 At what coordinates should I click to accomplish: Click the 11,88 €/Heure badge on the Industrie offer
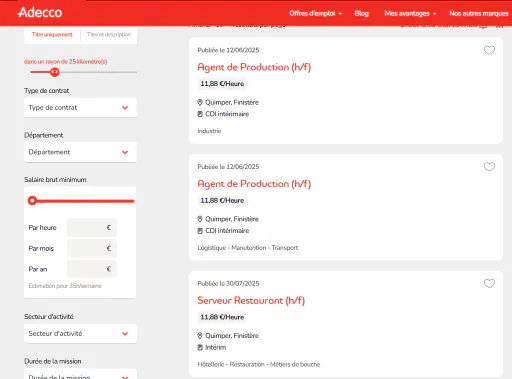(x=222, y=84)
